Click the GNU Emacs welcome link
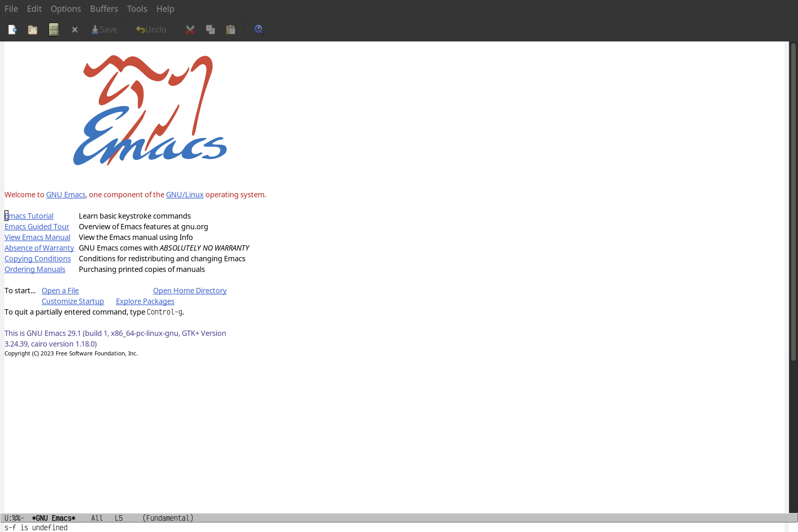The width and height of the screenshot is (798, 532). click(65, 194)
